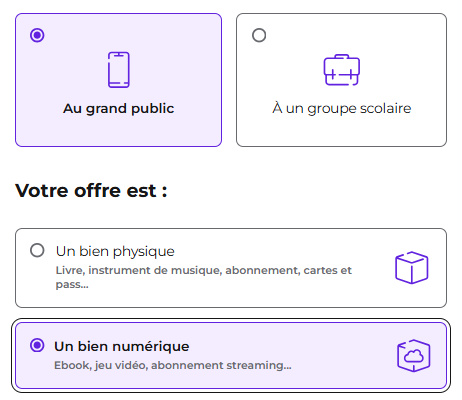Click the cube icon for physical goods
462x400 pixels.
coord(412,268)
